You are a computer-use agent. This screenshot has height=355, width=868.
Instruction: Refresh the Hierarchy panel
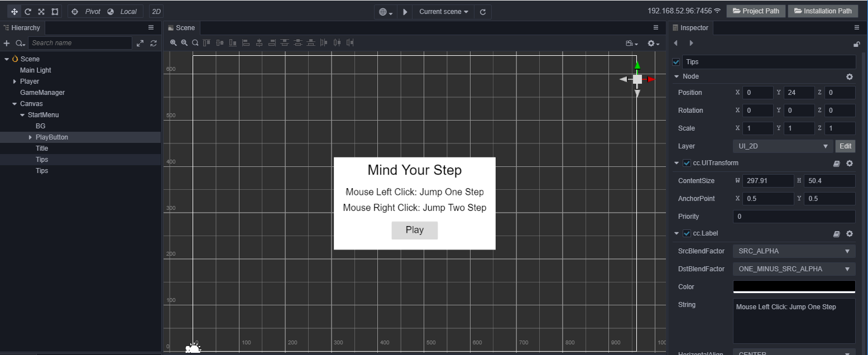click(154, 43)
